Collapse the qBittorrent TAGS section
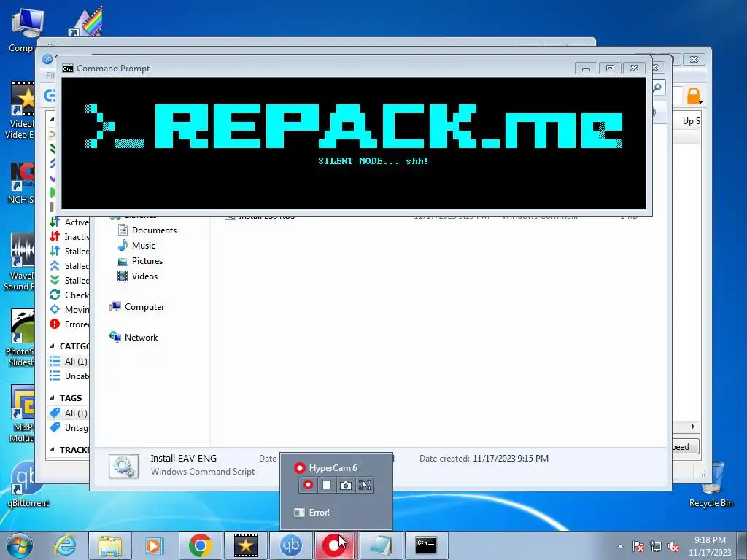Viewport: 747px width, 560px height. [x=52, y=398]
